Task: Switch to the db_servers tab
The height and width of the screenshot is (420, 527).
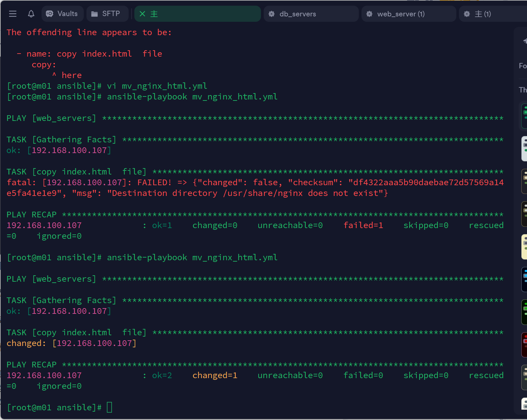Action: click(311, 14)
